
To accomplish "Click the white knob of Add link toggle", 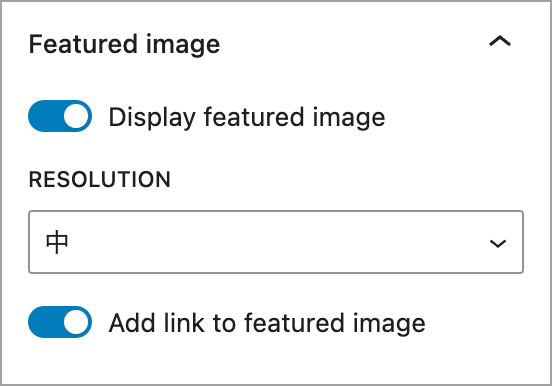I will click(76, 322).
